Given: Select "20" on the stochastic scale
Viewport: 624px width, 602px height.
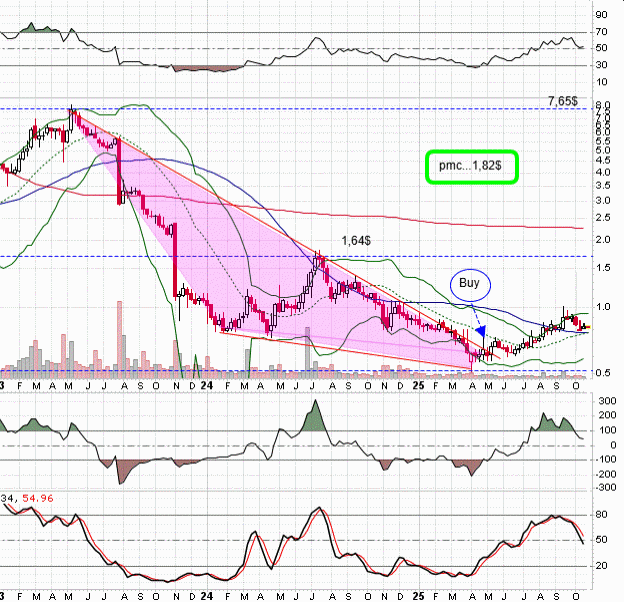Looking at the screenshot, I should (x=601, y=565).
